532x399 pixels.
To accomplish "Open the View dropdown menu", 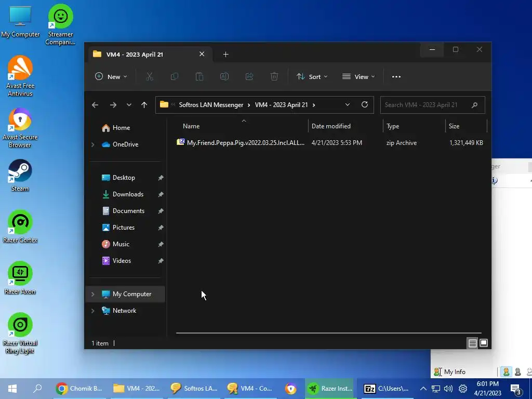I will (x=358, y=77).
